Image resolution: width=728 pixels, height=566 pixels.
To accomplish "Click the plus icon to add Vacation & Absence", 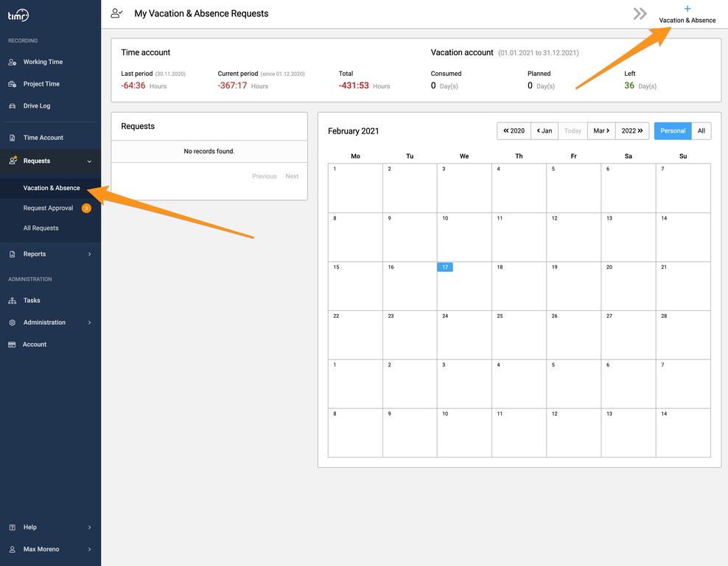I will coord(687,9).
